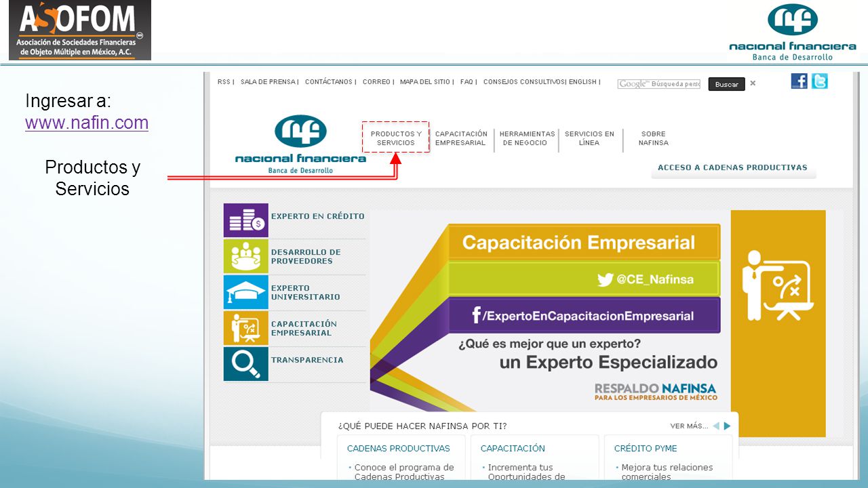Open the Correo link
The image size is (868, 488).
[x=376, y=82]
